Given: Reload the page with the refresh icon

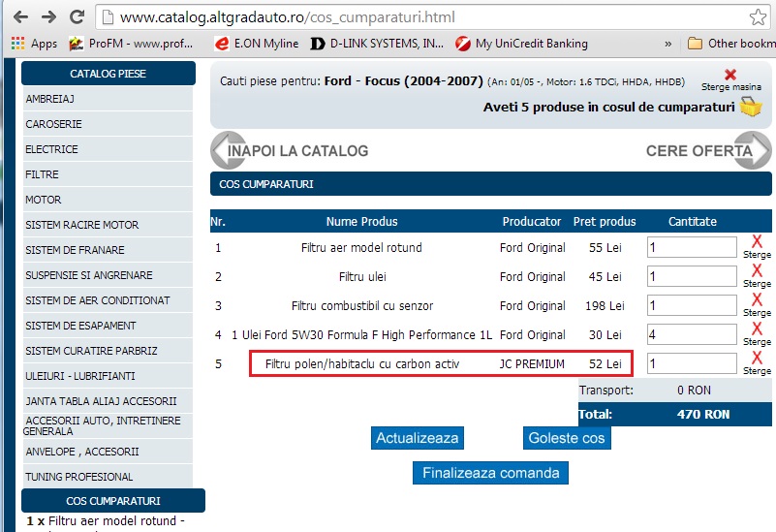Looking at the screenshot, I should coord(76,17).
